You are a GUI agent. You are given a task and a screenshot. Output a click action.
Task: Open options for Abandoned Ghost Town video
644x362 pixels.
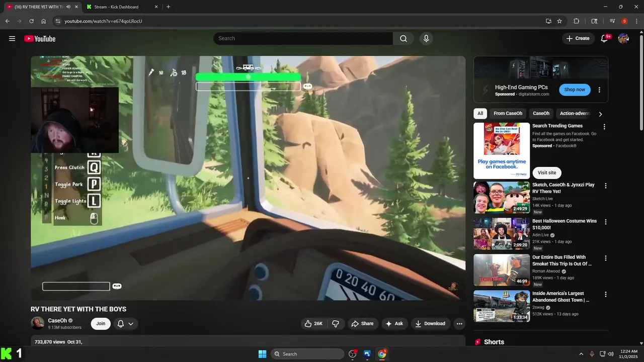605,294
